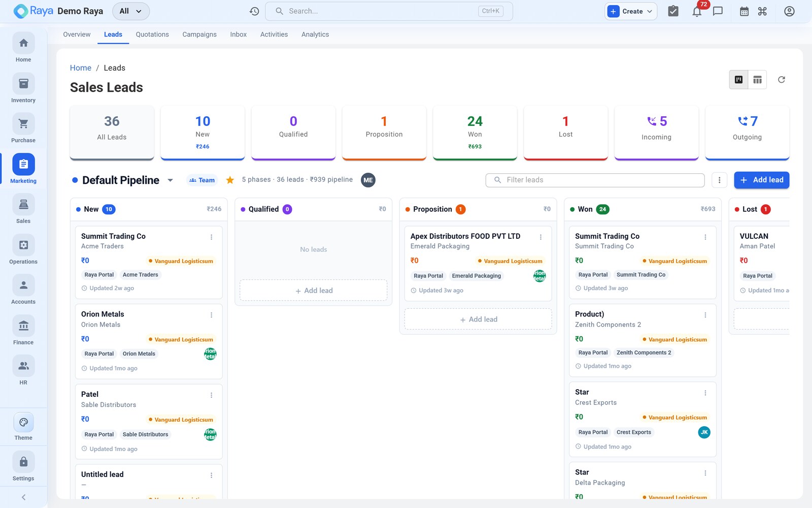Click JK avatar on Crest Exports card
Viewport: 812px width, 508px height.
pos(704,432)
